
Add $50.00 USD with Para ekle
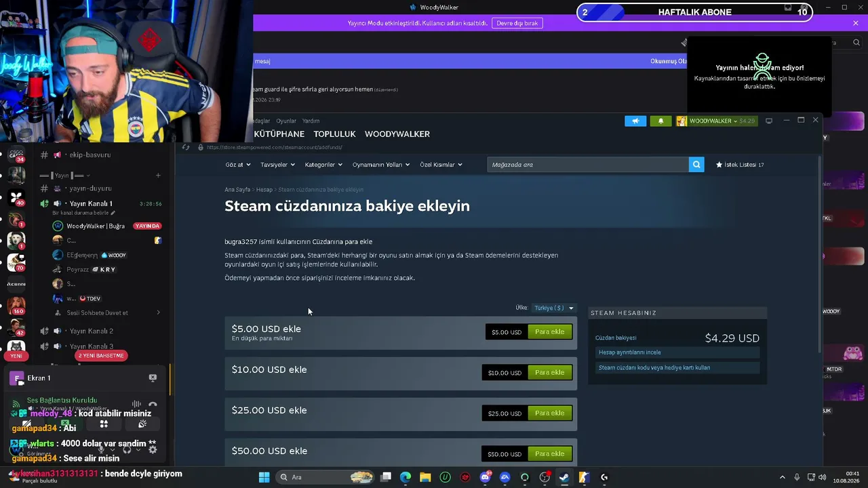tap(549, 454)
